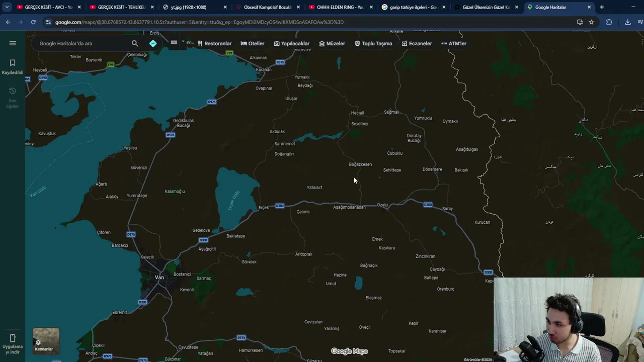644x362 pixels.
Task: Filter map by Toplu Taşıma
Action: pyautogui.click(x=373, y=44)
